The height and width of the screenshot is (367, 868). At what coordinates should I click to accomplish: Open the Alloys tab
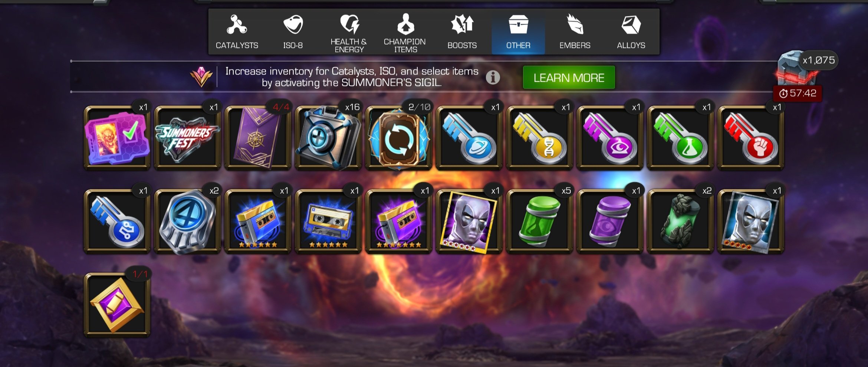pyautogui.click(x=631, y=32)
